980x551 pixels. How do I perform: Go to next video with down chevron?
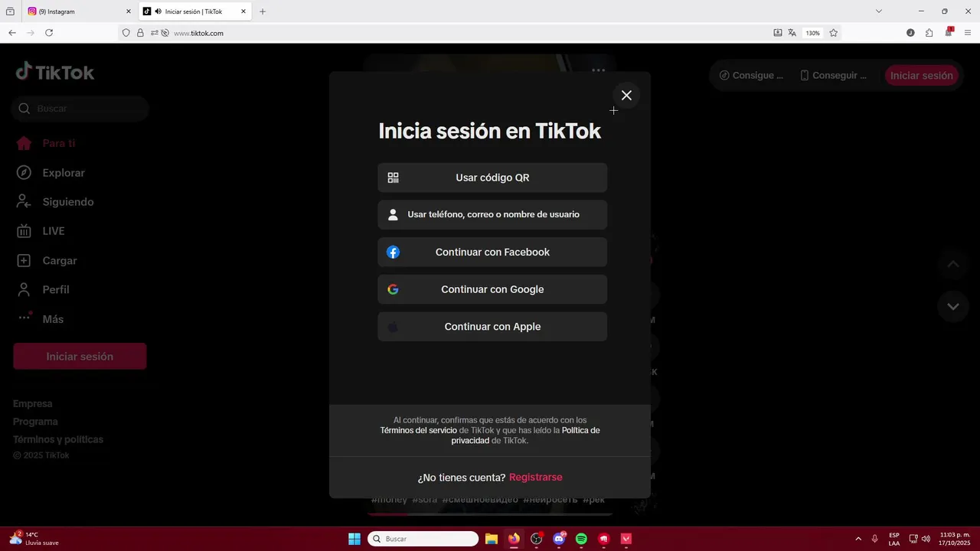click(x=953, y=306)
